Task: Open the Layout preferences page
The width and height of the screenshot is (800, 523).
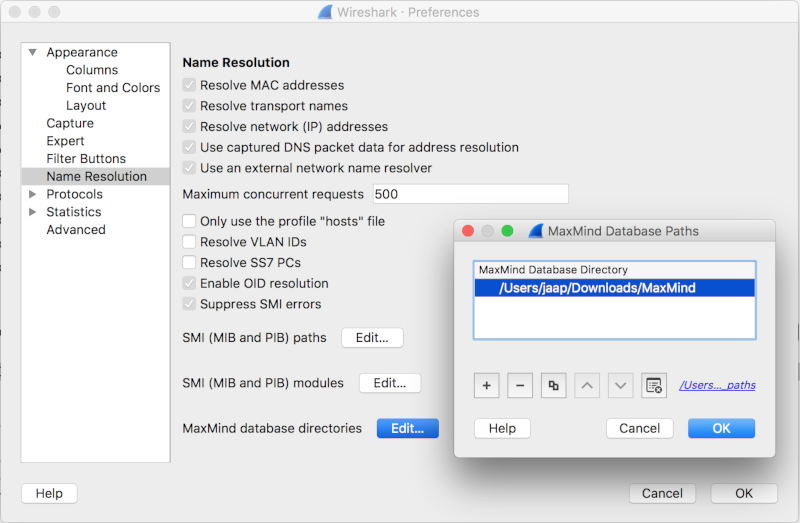Action: [86, 106]
